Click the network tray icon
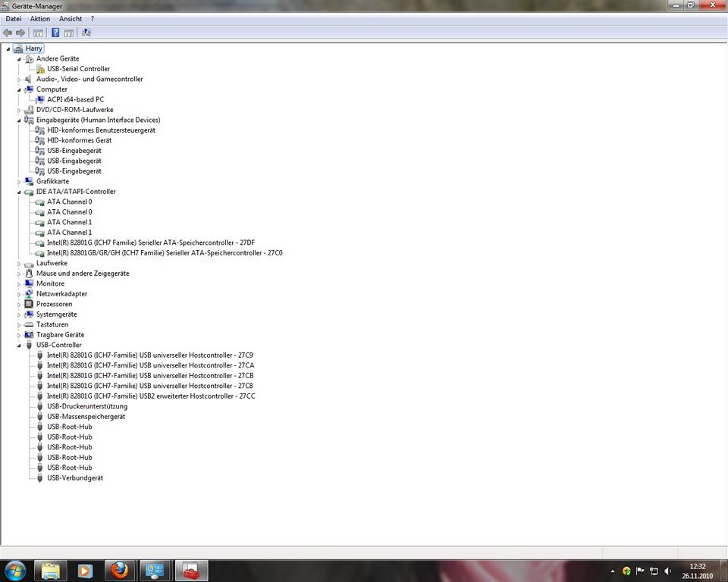 [654, 571]
